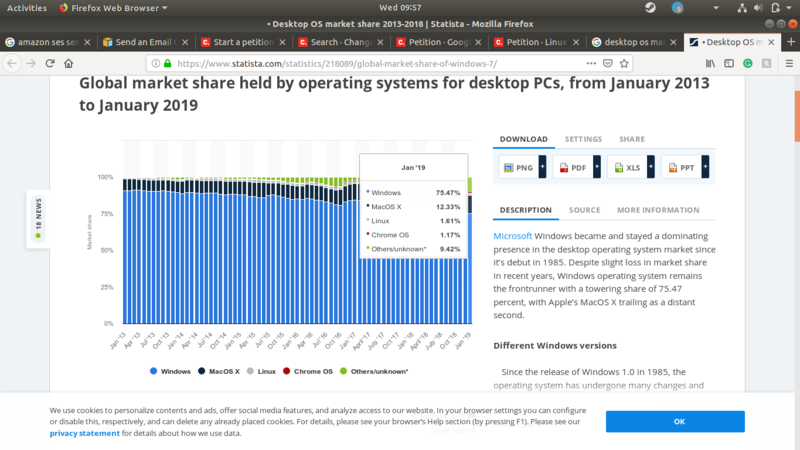The width and height of the screenshot is (800, 450).
Task: Open Firefox Web Browser app menu dropdown
Action: [113, 8]
